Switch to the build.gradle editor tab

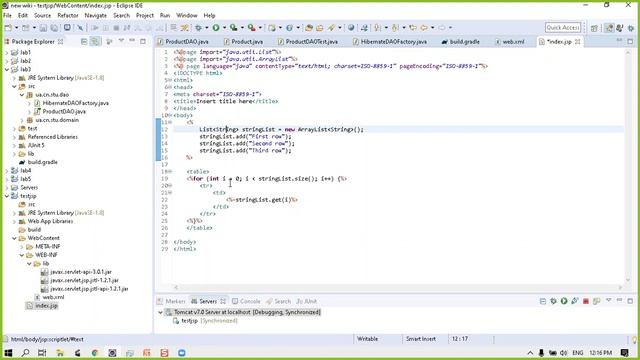[461, 42]
